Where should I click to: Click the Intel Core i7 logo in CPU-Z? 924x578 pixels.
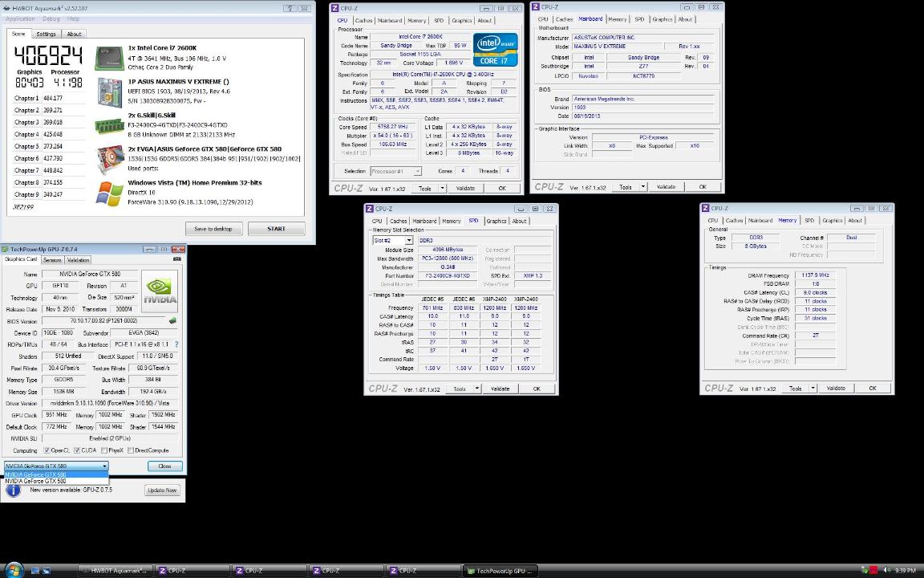pyautogui.click(x=495, y=50)
